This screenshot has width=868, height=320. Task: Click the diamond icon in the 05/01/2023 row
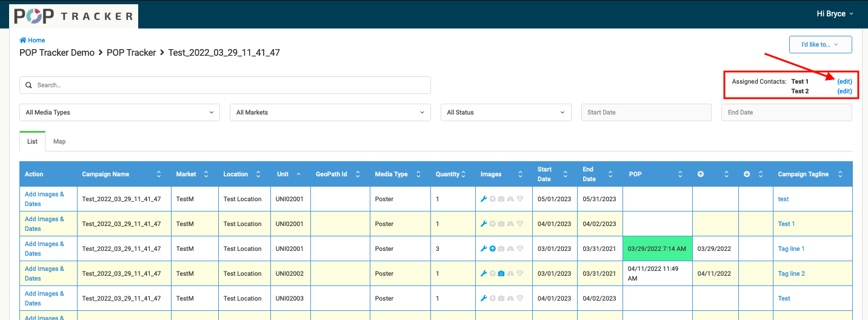click(519, 199)
